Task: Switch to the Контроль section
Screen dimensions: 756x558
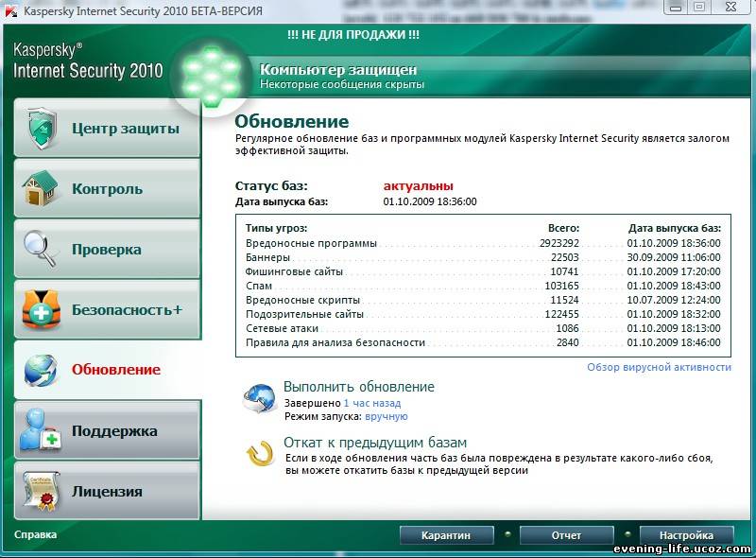Action: (x=107, y=188)
